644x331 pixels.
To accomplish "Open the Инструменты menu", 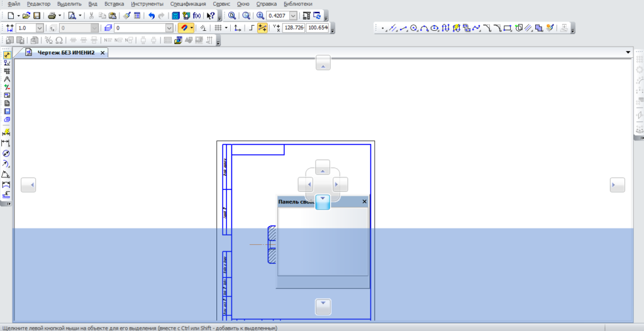I will (x=147, y=4).
